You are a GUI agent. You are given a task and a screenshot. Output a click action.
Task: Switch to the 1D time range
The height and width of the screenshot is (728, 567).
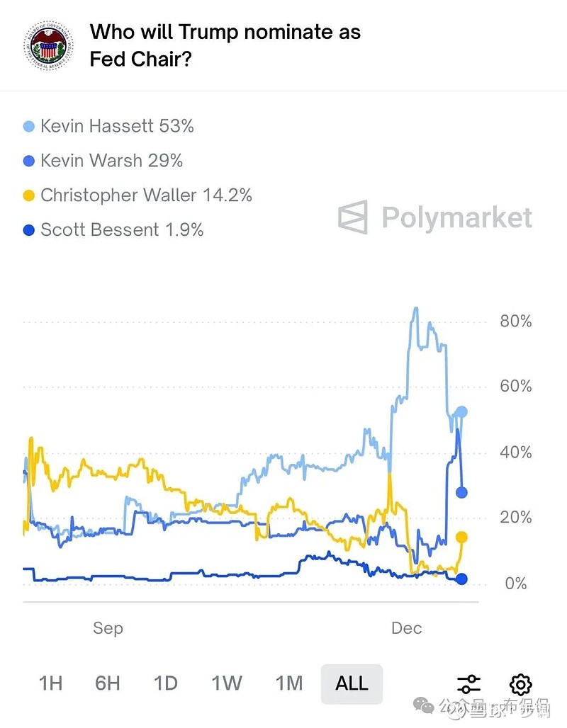coord(165,683)
